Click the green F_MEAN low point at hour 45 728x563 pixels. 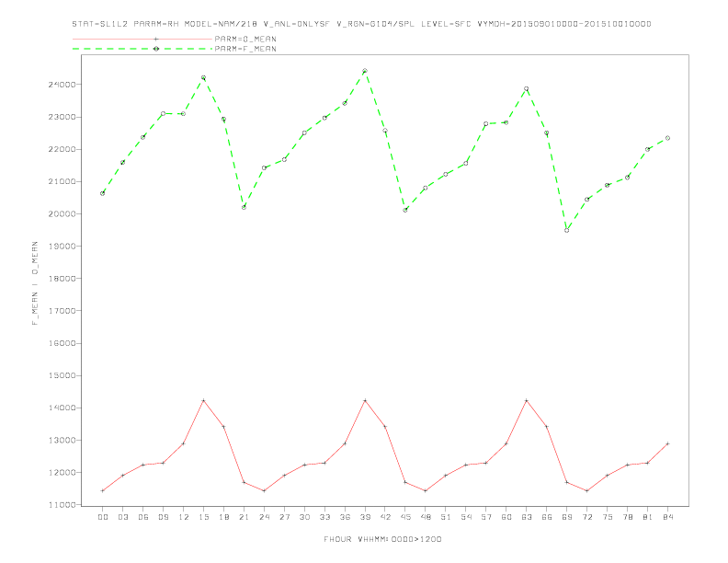[x=405, y=210]
